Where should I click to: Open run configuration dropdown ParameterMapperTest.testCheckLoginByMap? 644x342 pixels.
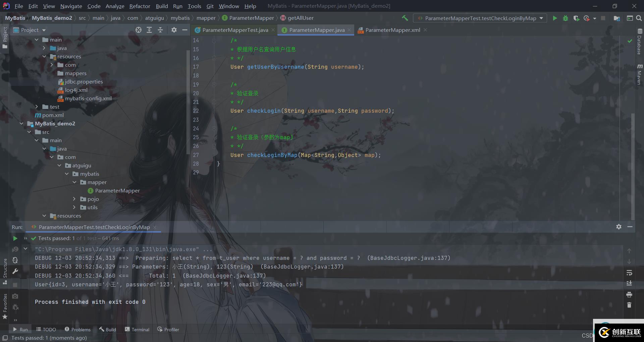[x=480, y=18]
